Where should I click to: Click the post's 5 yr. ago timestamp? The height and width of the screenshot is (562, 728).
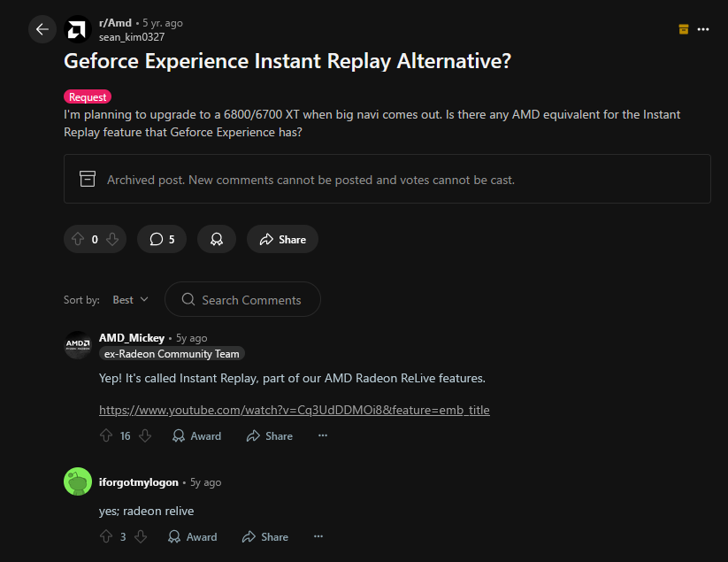(163, 23)
